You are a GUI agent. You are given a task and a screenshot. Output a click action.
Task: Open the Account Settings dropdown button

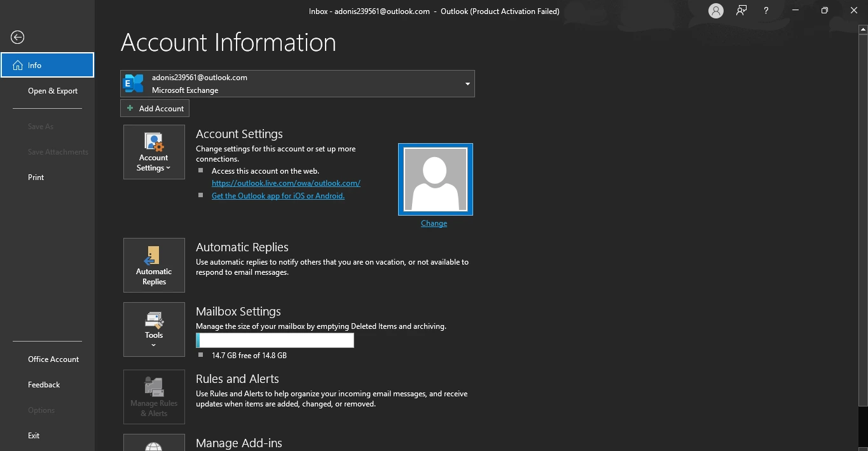point(154,152)
